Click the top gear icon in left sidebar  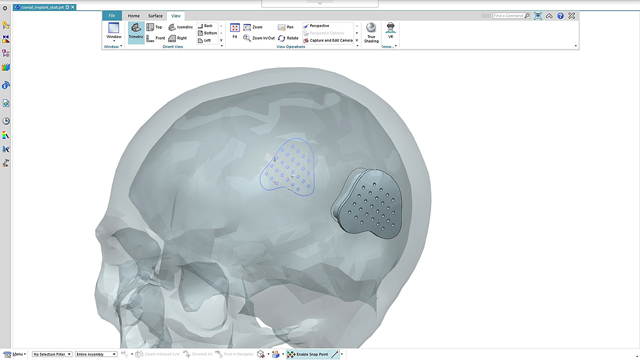point(5,8)
